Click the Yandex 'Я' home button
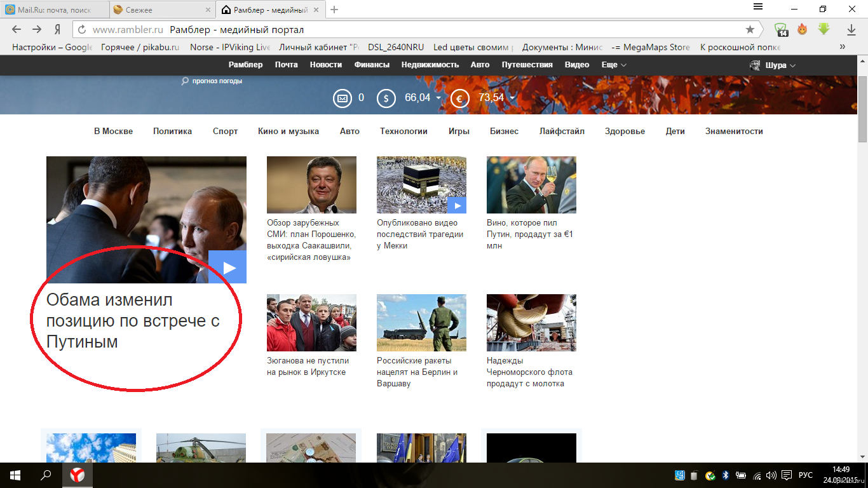 click(x=57, y=30)
